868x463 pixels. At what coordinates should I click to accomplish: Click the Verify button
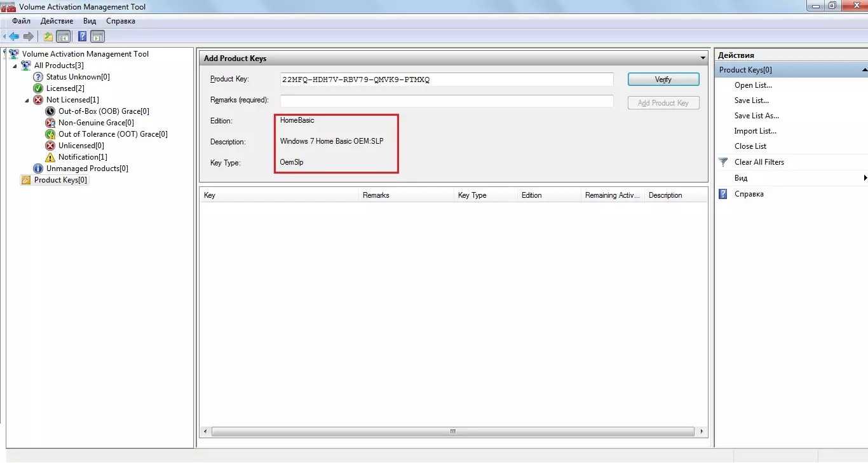tap(663, 79)
